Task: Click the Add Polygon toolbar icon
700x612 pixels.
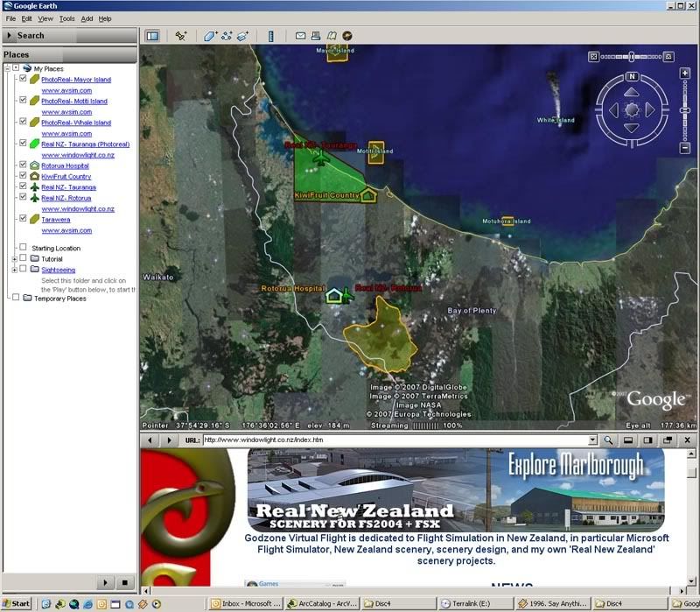Action: coord(210,36)
